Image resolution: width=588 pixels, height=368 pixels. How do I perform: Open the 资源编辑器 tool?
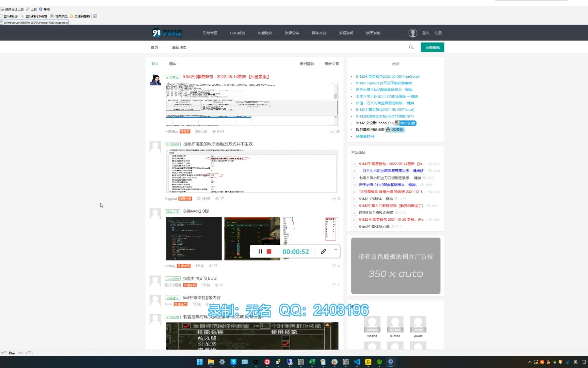pos(80,16)
